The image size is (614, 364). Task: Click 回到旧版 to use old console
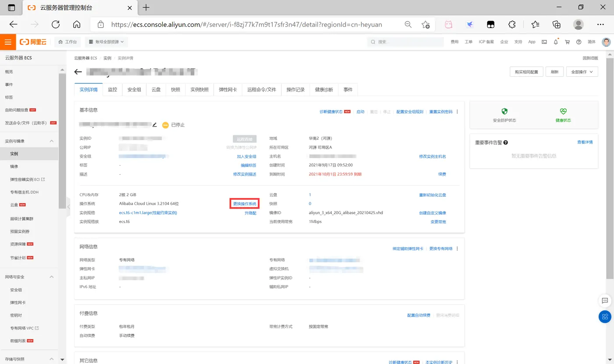click(590, 58)
